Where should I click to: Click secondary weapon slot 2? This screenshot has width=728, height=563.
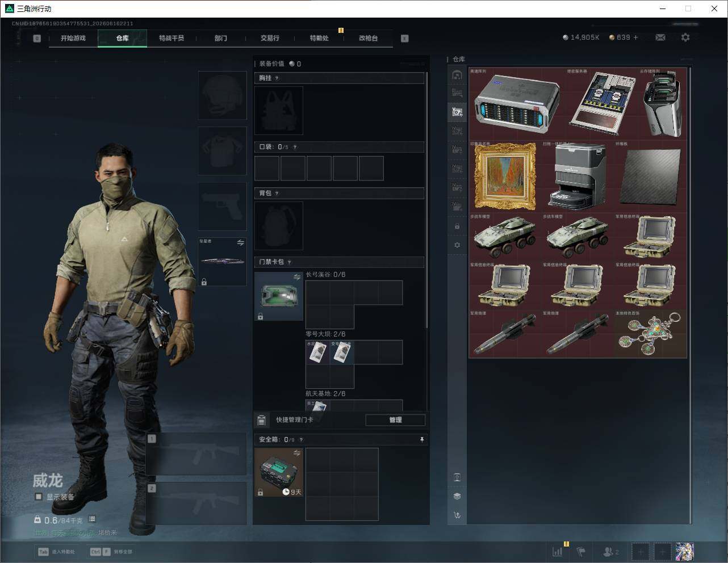(196, 503)
